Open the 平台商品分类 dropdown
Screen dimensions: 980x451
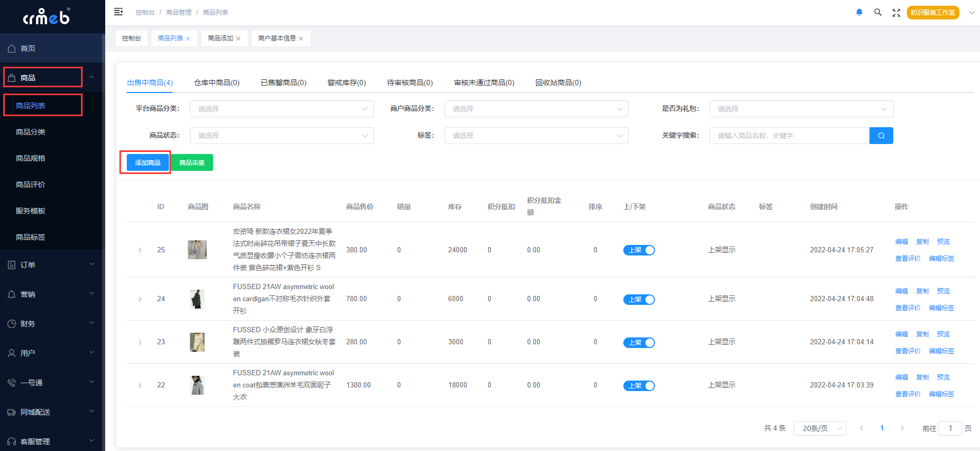pyautogui.click(x=282, y=109)
